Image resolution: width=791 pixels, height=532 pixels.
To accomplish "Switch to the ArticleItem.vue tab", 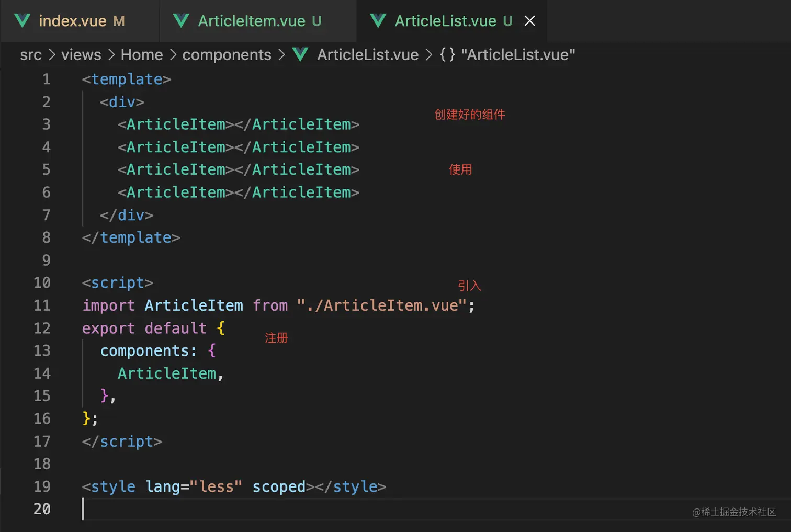I will pyautogui.click(x=259, y=21).
